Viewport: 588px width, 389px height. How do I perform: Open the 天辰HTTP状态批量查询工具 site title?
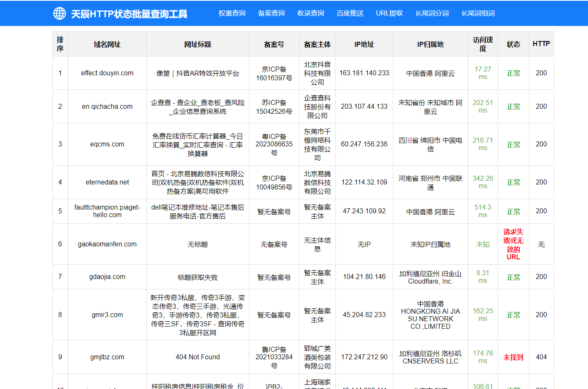tap(129, 14)
